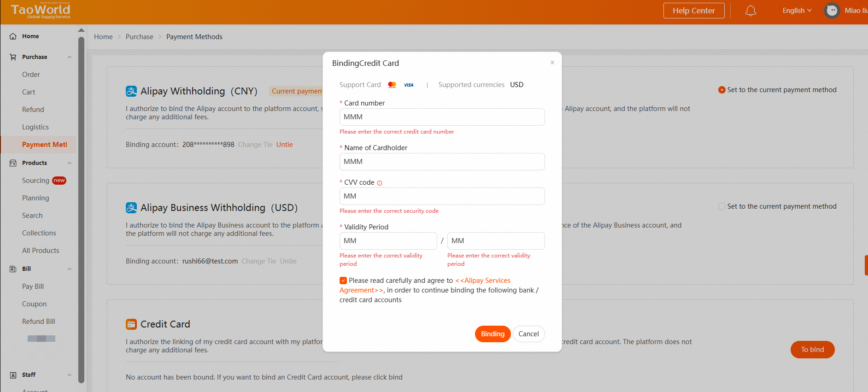The width and height of the screenshot is (868, 392).
Task: Click the TaoWorld logo
Action: (x=41, y=11)
